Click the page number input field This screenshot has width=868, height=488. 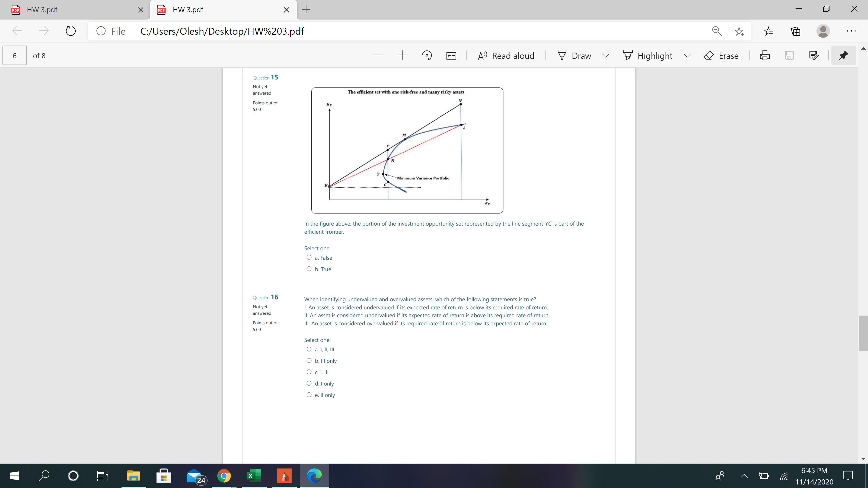pos(14,55)
